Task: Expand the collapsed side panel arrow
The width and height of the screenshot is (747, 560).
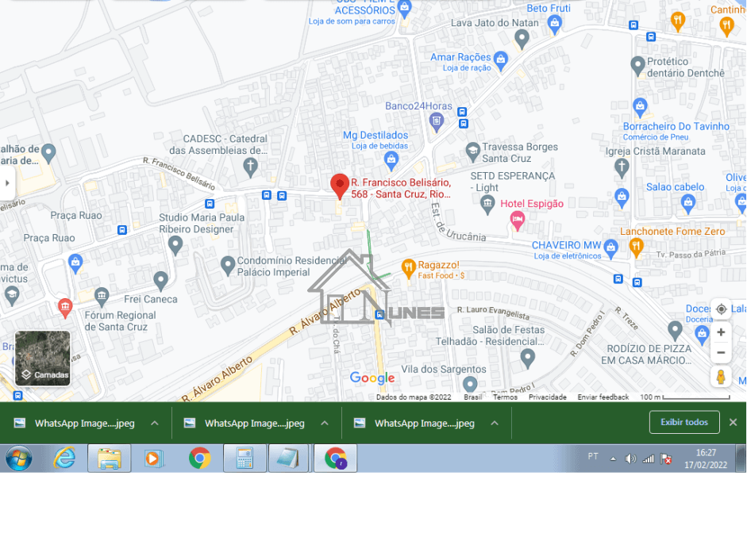Action: [7, 183]
